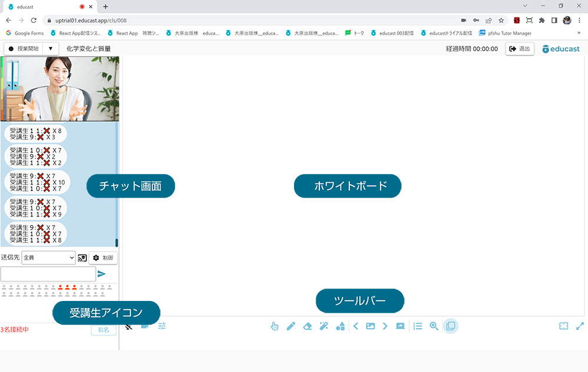Click the 授業開始 start class button

pos(24,49)
